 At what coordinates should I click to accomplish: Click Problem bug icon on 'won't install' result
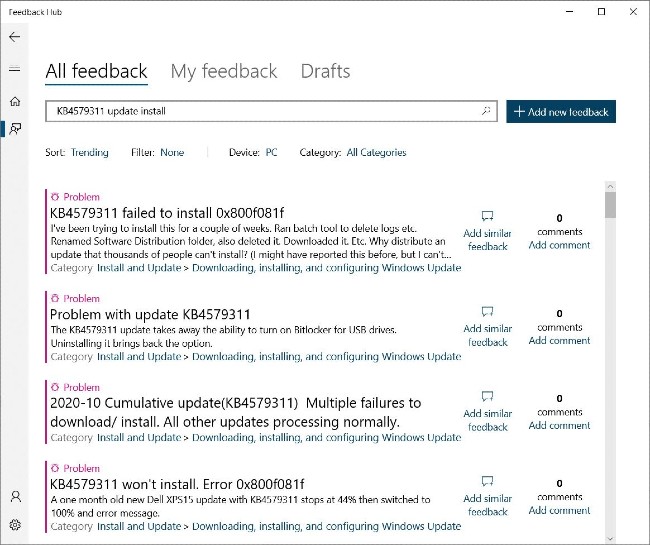pyautogui.click(x=55, y=468)
